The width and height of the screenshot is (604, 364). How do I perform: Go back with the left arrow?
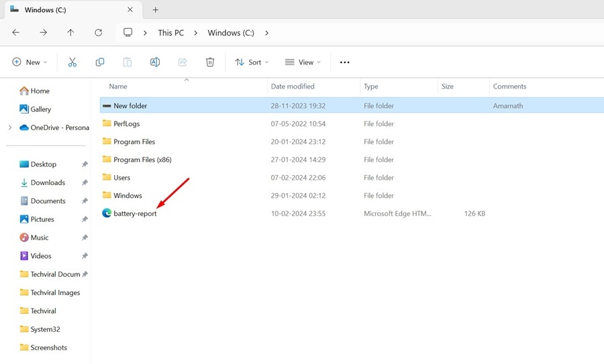(16, 33)
